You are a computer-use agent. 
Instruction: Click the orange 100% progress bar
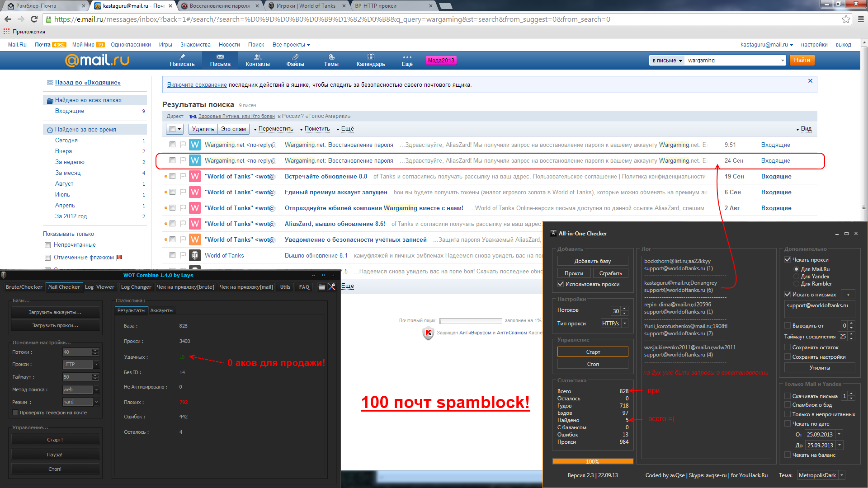[592, 461]
